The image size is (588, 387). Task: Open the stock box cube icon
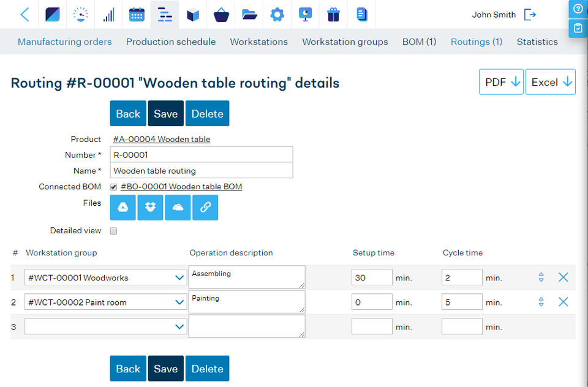point(193,15)
